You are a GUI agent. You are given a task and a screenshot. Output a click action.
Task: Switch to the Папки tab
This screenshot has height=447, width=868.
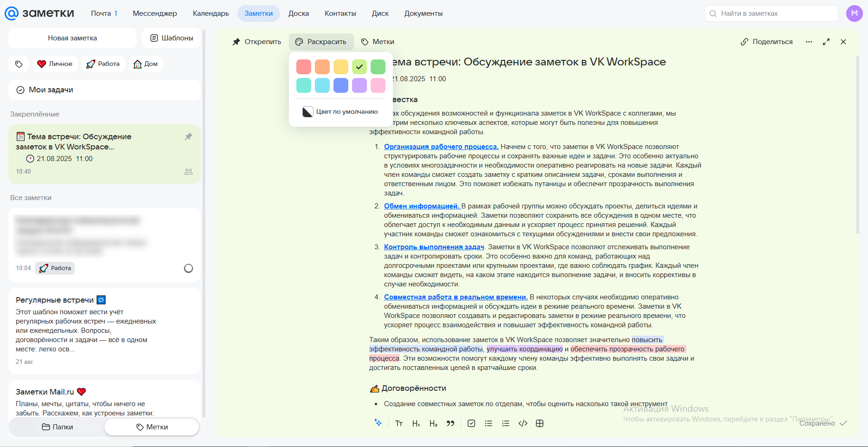(58, 427)
